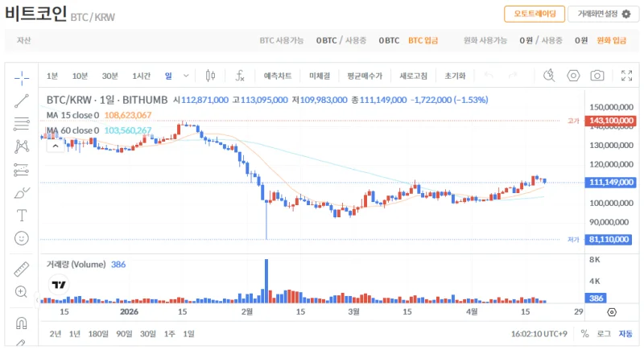Click the 평균매수가 button
Image resolution: width=644 pixels, height=350 pixels.
[x=365, y=76]
